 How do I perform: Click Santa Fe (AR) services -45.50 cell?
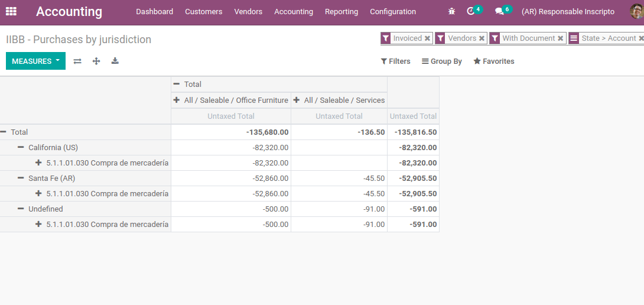point(339,179)
